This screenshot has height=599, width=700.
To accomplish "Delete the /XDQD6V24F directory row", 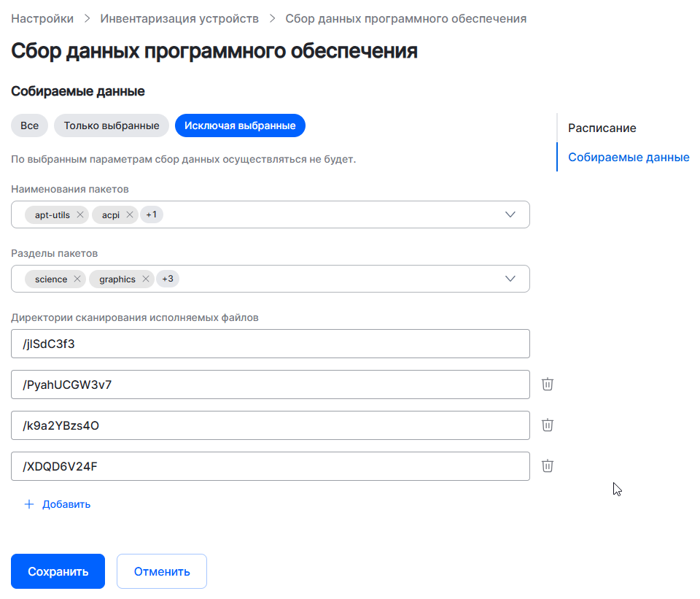I will point(548,466).
